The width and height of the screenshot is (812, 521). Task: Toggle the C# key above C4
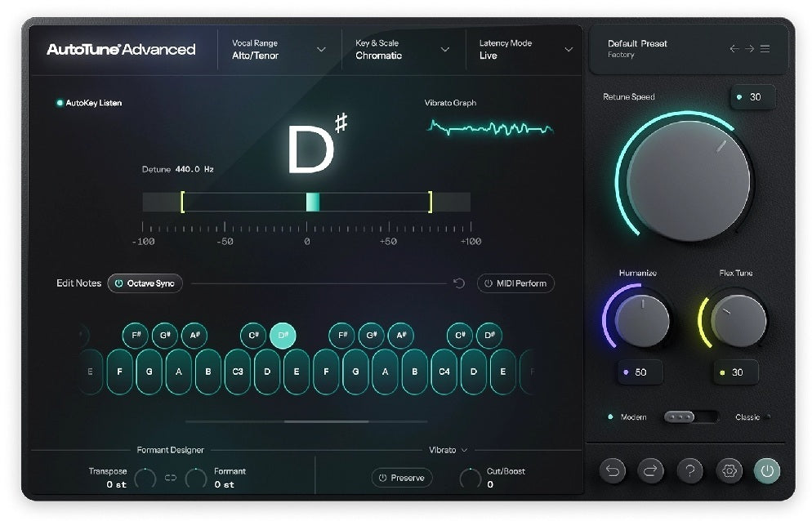pos(460,335)
